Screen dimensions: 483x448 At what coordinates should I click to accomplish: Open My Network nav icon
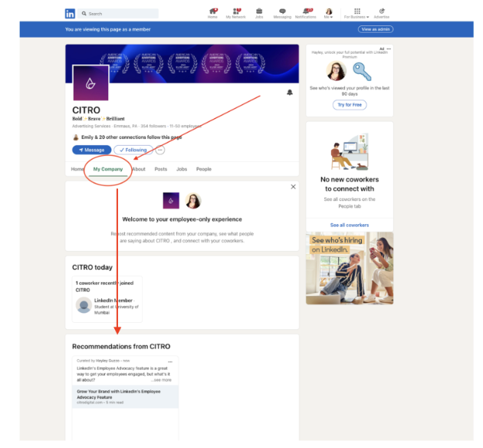(236, 13)
